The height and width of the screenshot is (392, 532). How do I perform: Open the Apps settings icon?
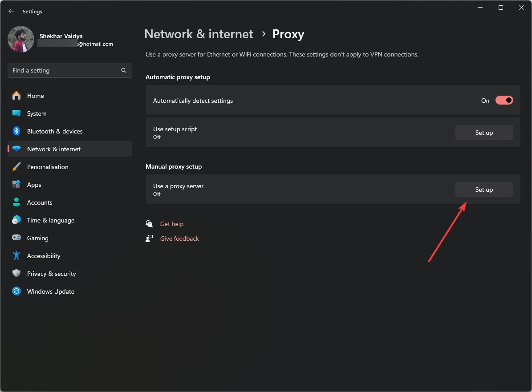(x=16, y=185)
